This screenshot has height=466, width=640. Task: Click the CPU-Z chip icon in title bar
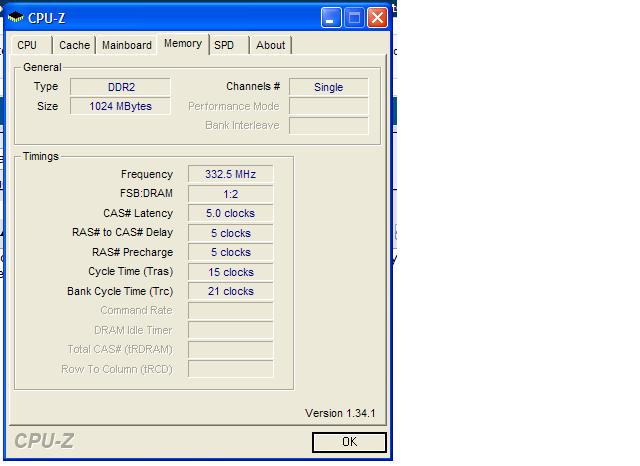tap(16, 18)
